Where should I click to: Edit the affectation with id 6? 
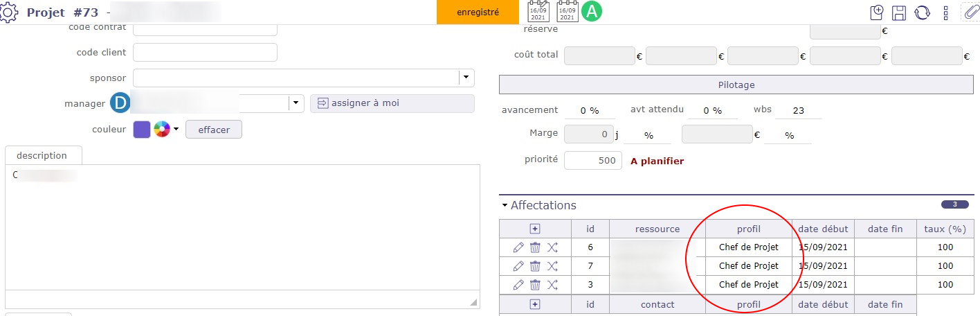tap(518, 247)
